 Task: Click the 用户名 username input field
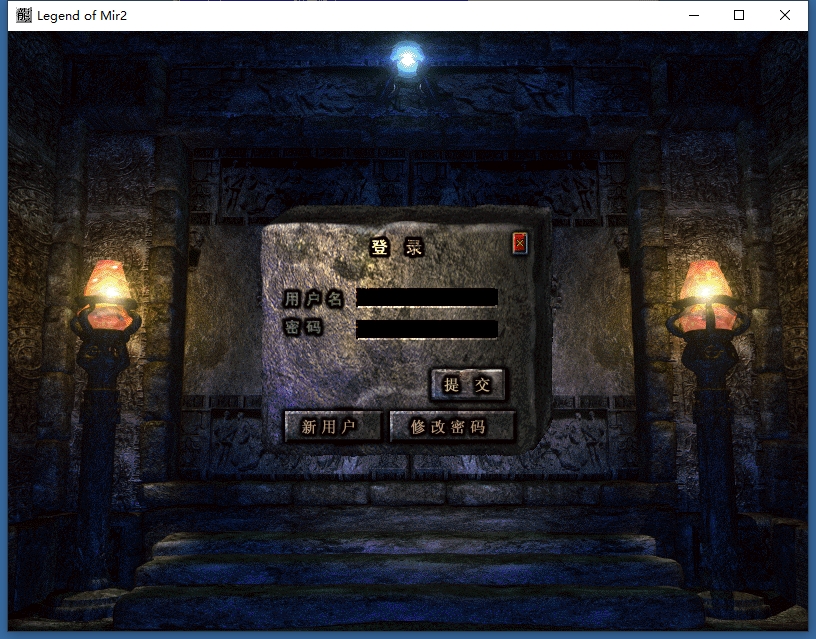click(x=427, y=297)
